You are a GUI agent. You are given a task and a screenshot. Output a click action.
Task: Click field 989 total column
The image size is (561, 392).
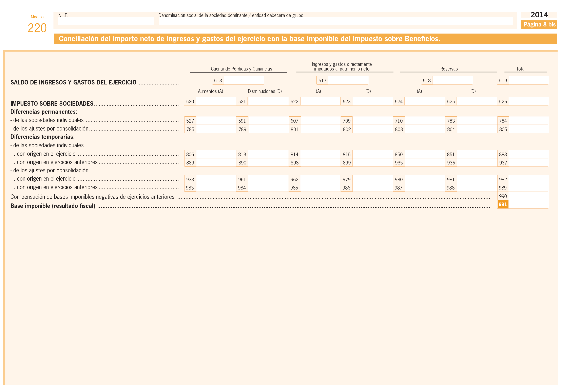[529, 188]
